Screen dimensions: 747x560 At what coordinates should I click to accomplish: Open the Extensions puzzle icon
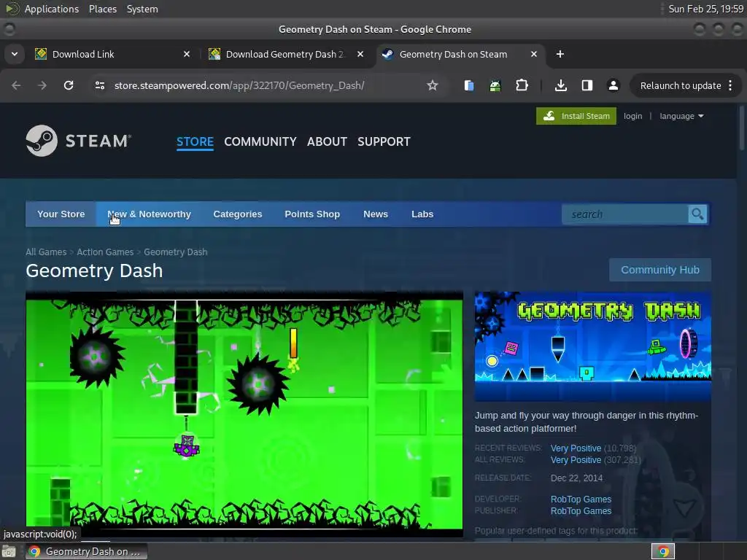click(x=522, y=85)
